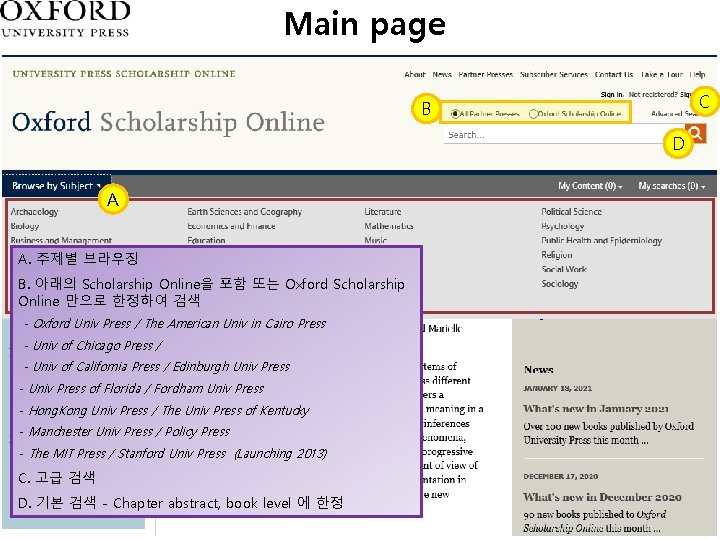720x540 pixels.
Task: Click the 'Over 100 new books published' news text
Action: coord(608,433)
